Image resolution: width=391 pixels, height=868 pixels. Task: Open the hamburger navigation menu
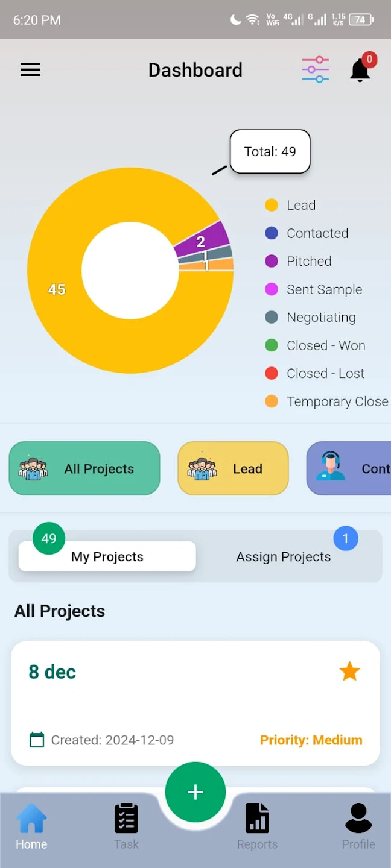(30, 70)
